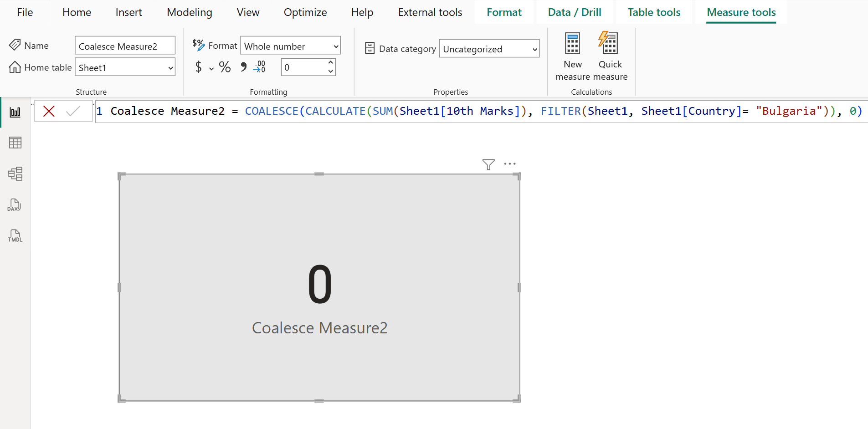Click the measure Name input field
The width and height of the screenshot is (868, 429).
125,46
